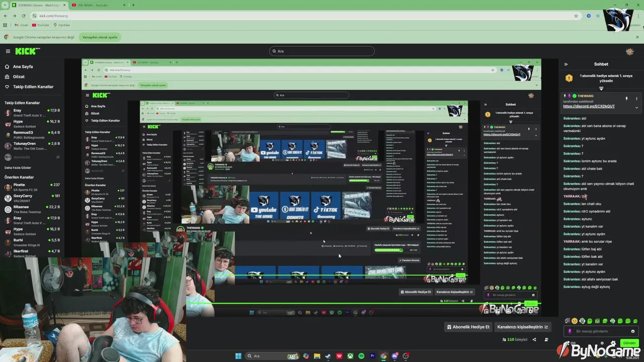Viewport: 644px width, 362px height.
Task: Open the emoji picker in chat
Action: coord(633,331)
